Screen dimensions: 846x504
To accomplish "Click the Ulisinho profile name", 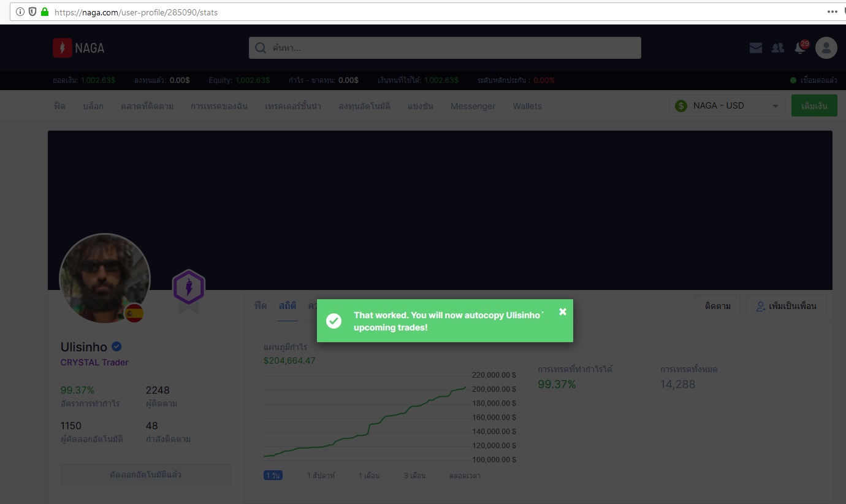I will pyautogui.click(x=84, y=347).
